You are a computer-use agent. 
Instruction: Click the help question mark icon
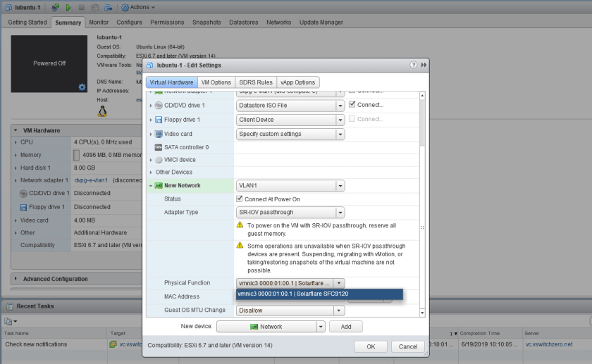(x=413, y=65)
